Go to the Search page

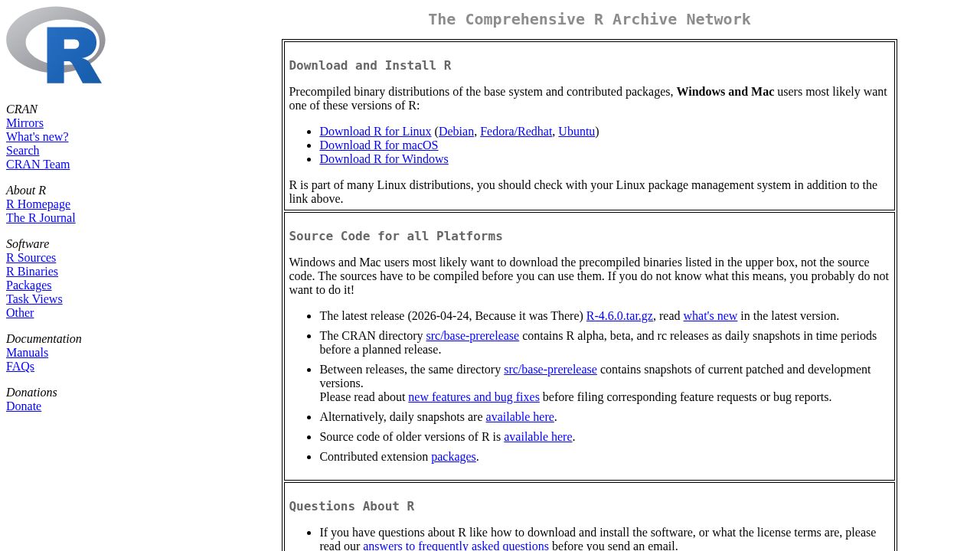tap(22, 151)
